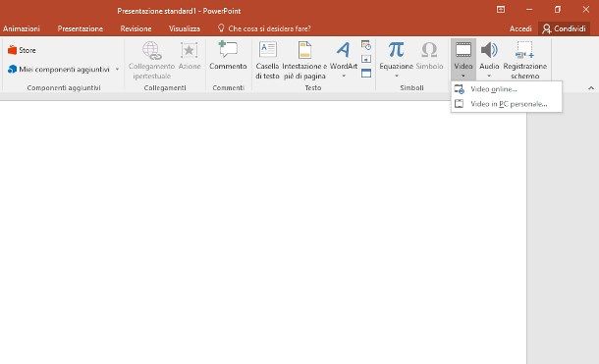
Task: Click the blank slide canvas
Action: [263, 233]
